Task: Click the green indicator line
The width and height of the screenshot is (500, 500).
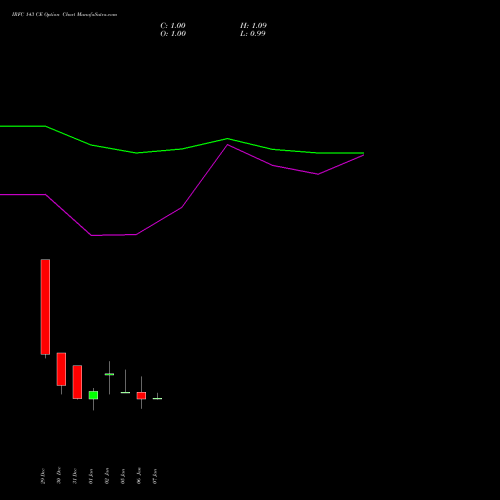Action: (x=182, y=149)
